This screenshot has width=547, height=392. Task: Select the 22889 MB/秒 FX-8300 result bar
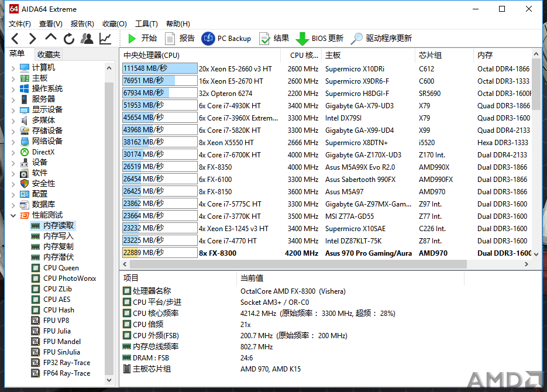pyautogui.click(x=160, y=253)
